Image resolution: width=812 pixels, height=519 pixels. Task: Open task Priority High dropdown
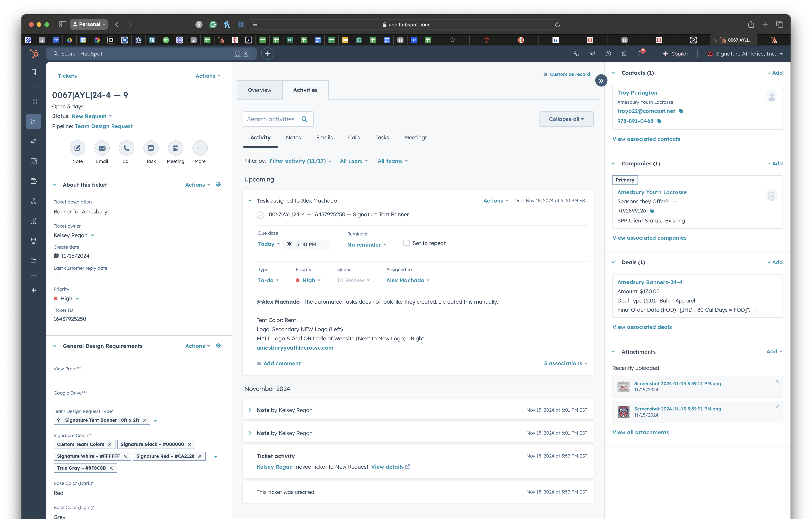tap(309, 280)
